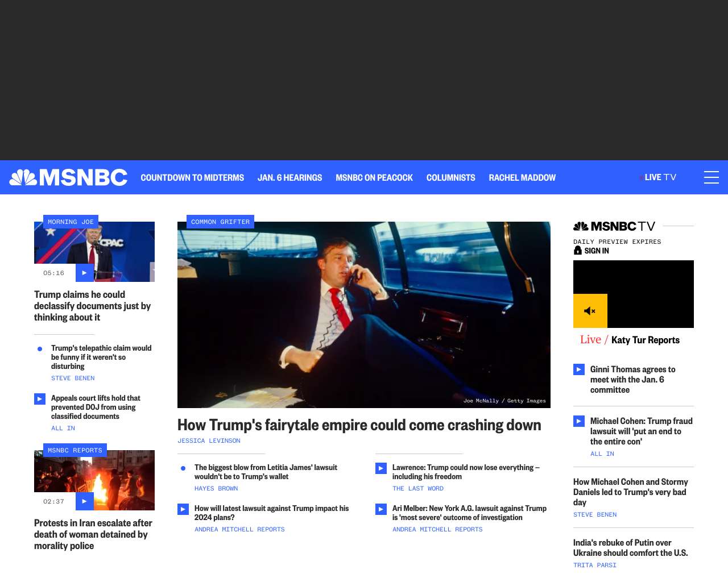Click Andrea Mitchell Reports under 2024 plans story
The height and width of the screenshot is (582, 728).
(x=239, y=529)
